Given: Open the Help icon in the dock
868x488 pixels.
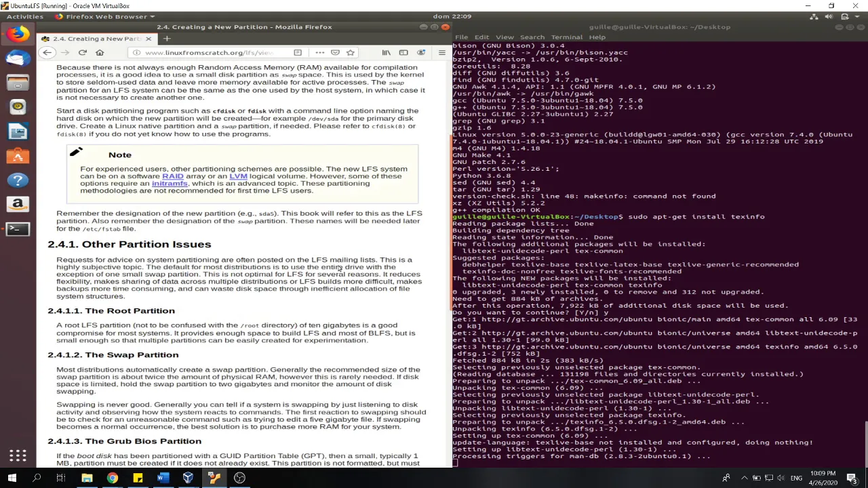Looking at the screenshot, I should (18, 180).
